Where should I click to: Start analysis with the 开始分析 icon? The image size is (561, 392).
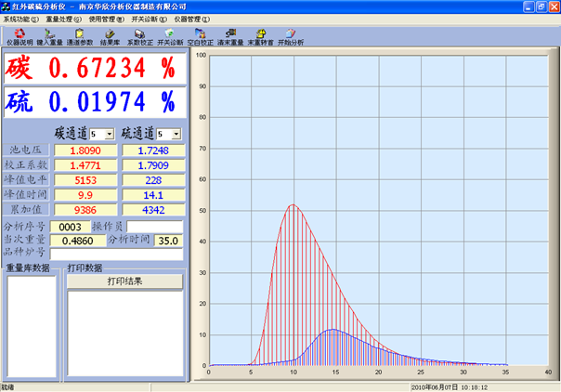(x=289, y=36)
